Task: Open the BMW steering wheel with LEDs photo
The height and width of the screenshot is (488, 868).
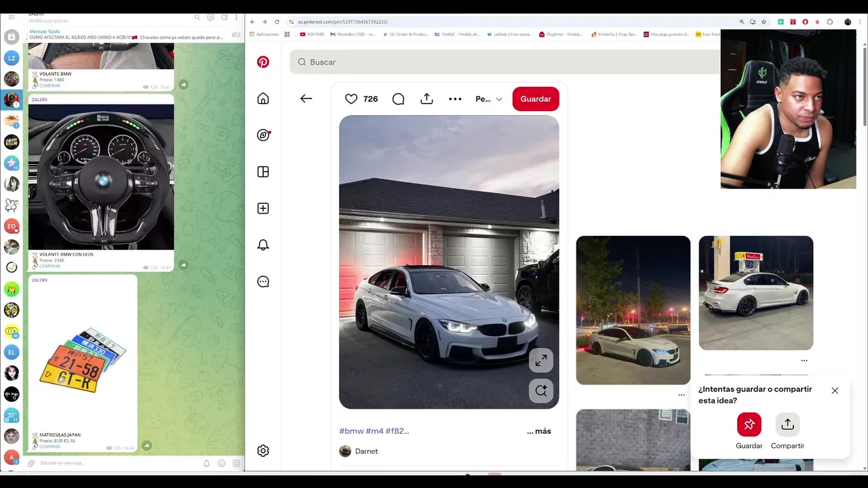Action: [101, 177]
